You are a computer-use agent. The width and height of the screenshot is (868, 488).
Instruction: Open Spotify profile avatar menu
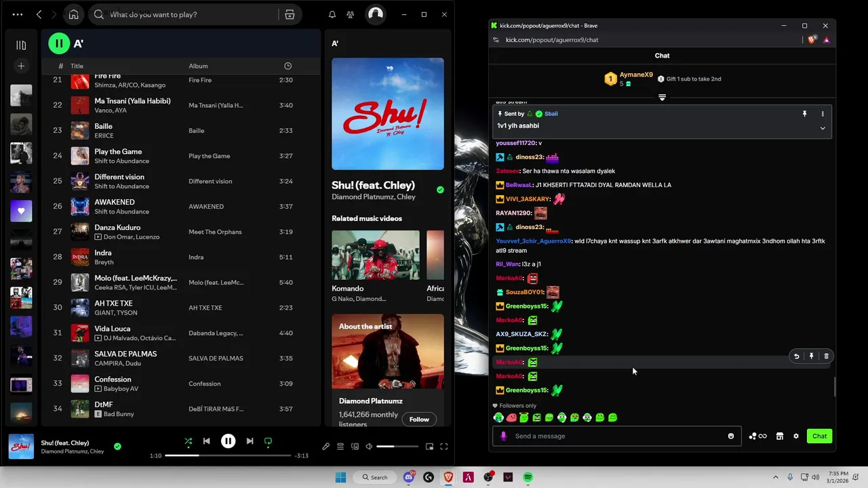pos(376,14)
